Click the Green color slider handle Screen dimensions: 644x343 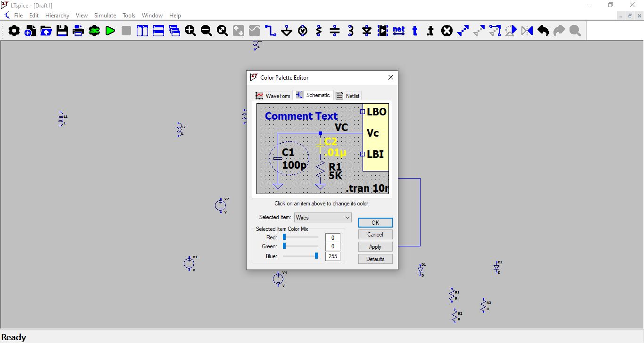pyautogui.click(x=284, y=246)
